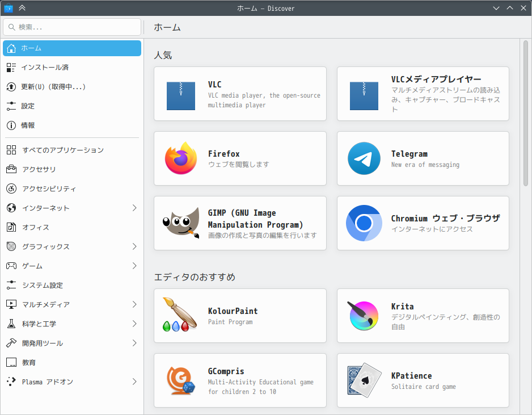This screenshot has width=532, height=415.
Task: Expand the マルチメディア category chevron
Action: [x=134, y=304]
